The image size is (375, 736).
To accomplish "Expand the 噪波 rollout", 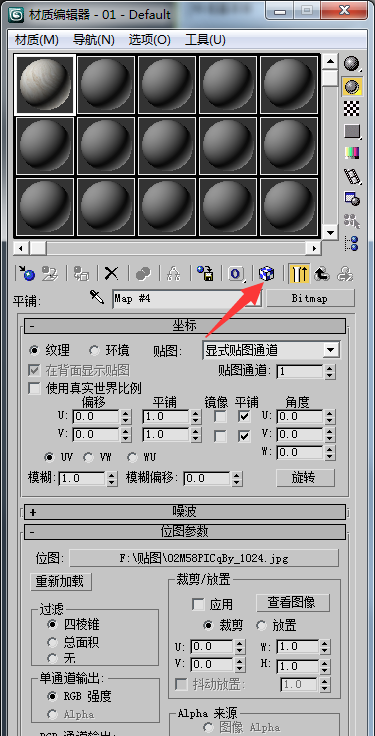I will pos(184,512).
